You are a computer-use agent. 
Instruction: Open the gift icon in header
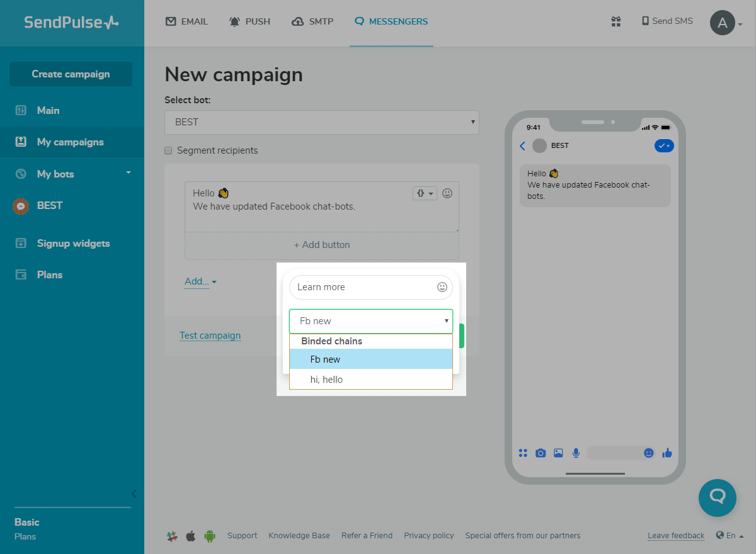pyautogui.click(x=616, y=21)
